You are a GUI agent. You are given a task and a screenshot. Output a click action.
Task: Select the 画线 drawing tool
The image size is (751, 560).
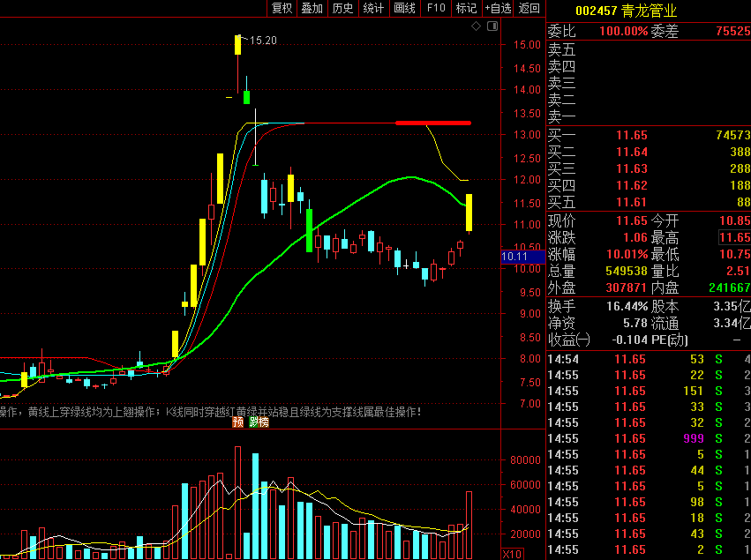click(x=405, y=8)
